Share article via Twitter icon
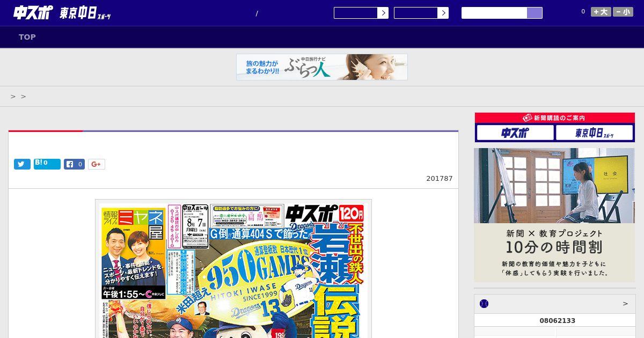 pos(22,164)
